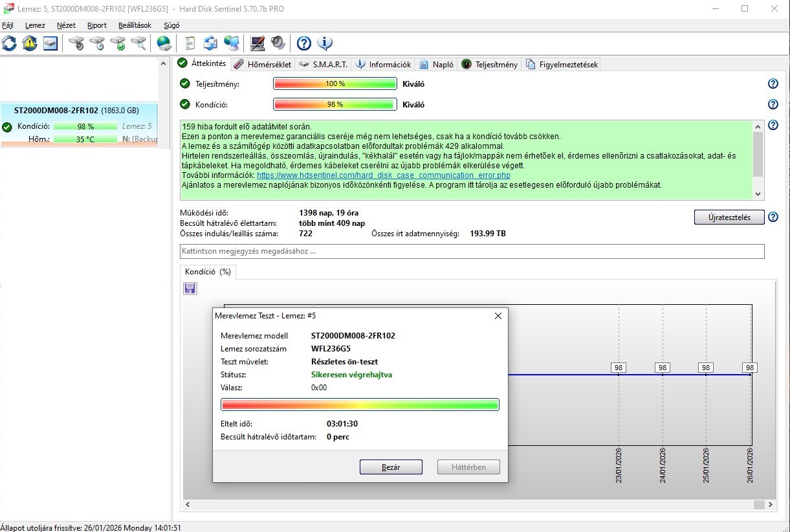Click the description scroll down arrow
This screenshot has height=532, width=790.
point(758,194)
